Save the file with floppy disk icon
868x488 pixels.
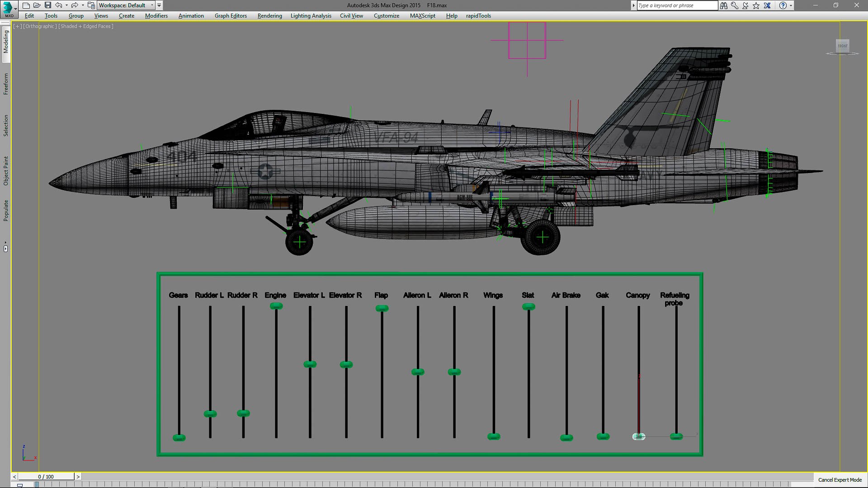click(48, 5)
